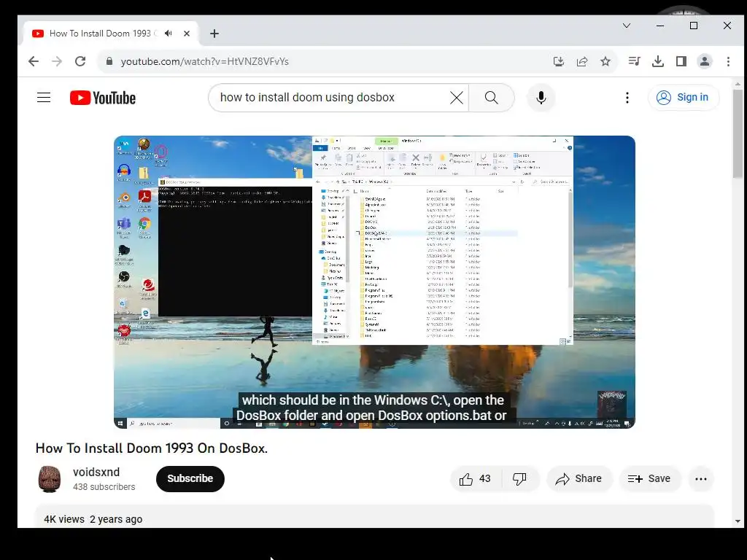Install app icon in address bar

[x=558, y=61]
